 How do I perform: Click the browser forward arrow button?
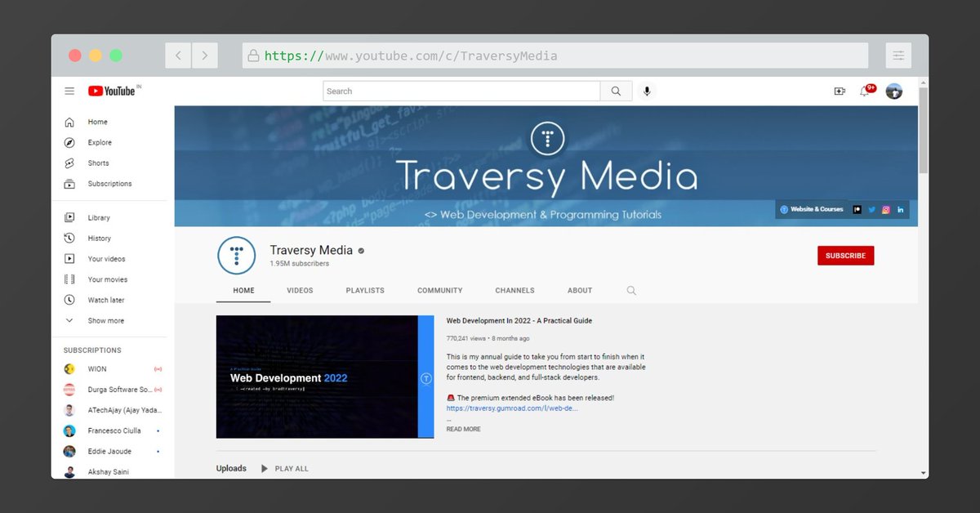(x=204, y=56)
